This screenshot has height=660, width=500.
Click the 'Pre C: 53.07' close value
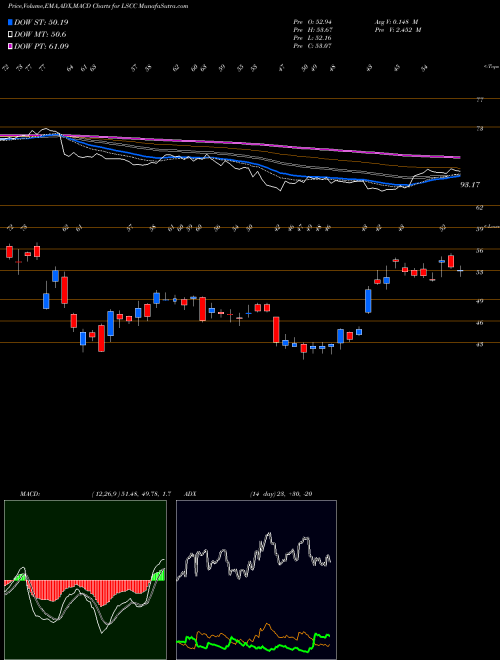pos(313,46)
